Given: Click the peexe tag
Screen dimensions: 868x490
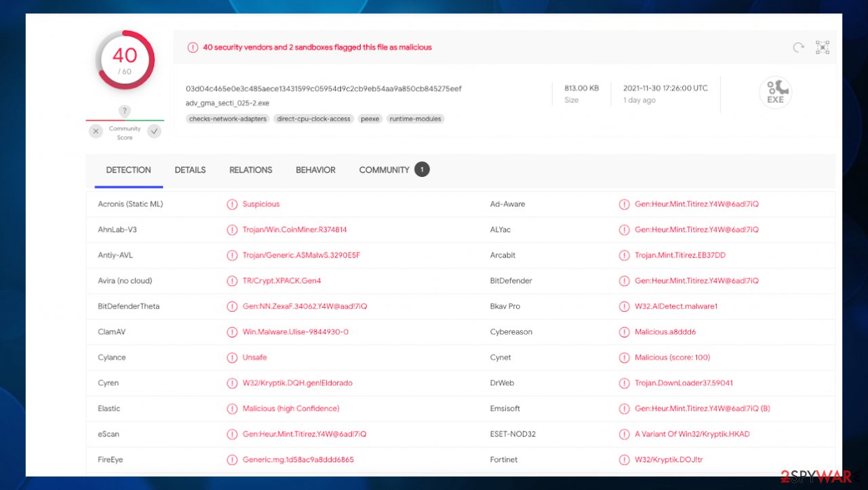Looking at the screenshot, I should [x=370, y=119].
